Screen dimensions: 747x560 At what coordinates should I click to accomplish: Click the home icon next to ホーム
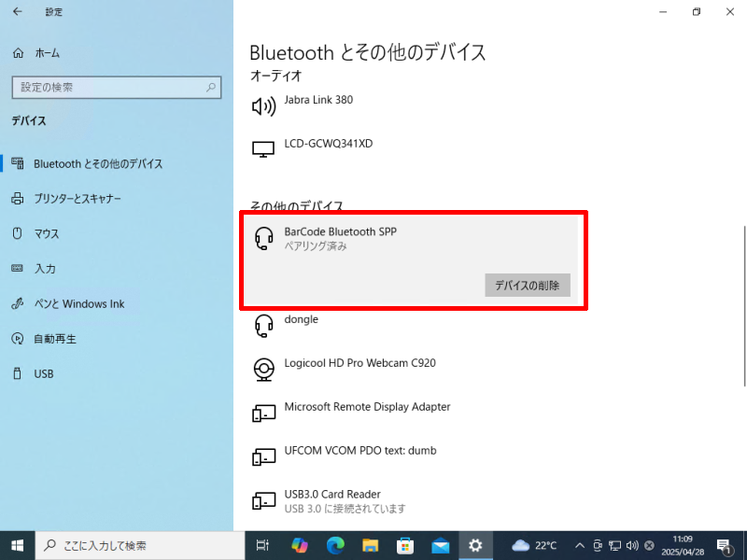[18, 53]
